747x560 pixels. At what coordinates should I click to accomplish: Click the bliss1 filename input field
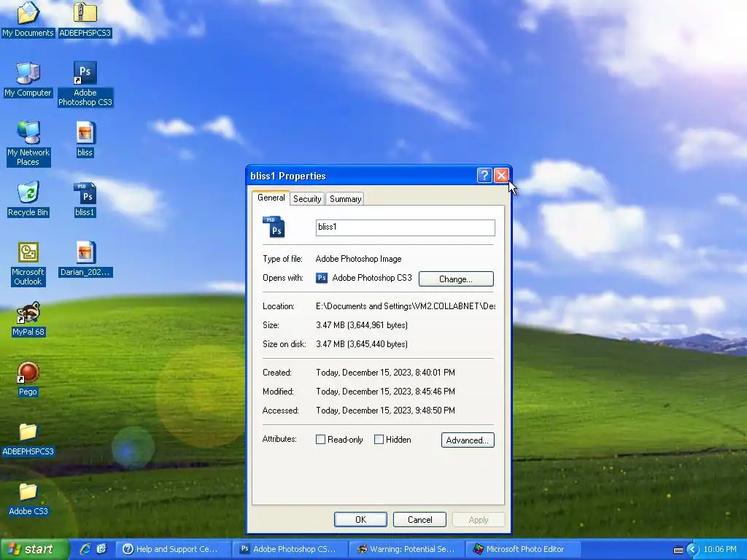click(x=406, y=227)
